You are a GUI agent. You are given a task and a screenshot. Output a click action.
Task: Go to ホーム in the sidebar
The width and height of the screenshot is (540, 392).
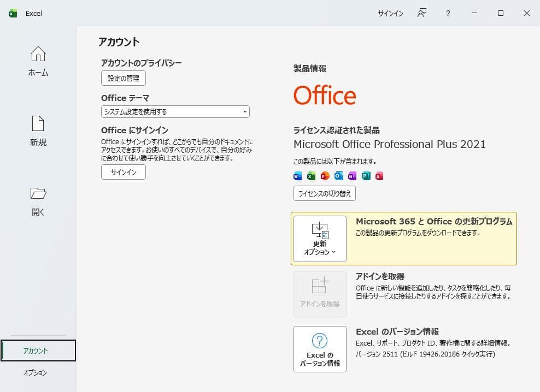coord(38,61)
